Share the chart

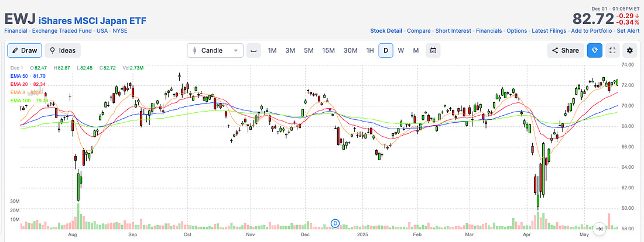tap(566, 50)
